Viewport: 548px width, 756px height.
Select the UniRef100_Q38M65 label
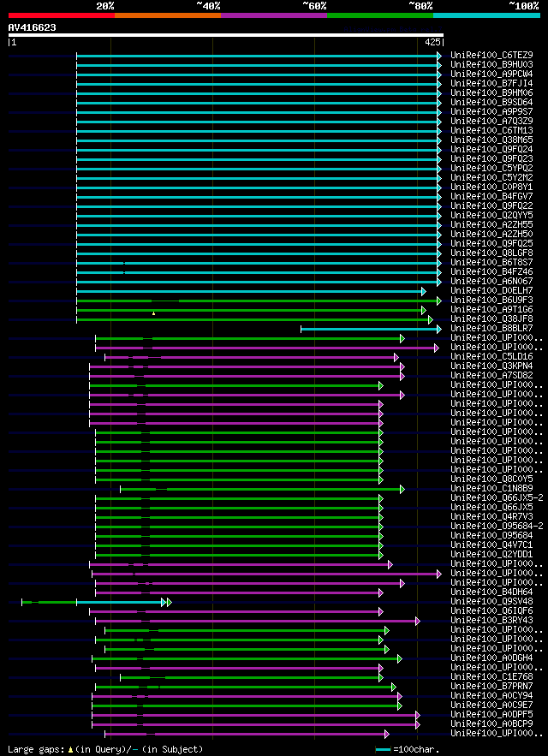pos(491,140)
